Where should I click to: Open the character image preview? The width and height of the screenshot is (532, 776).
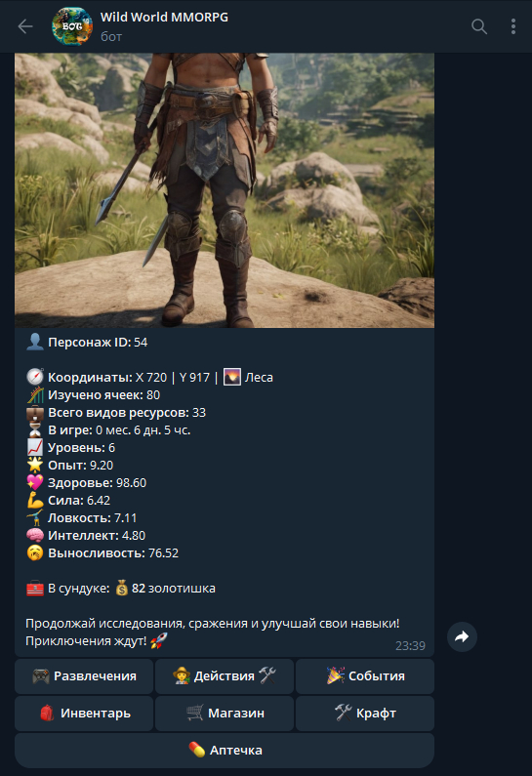click(x=225, y=190)
